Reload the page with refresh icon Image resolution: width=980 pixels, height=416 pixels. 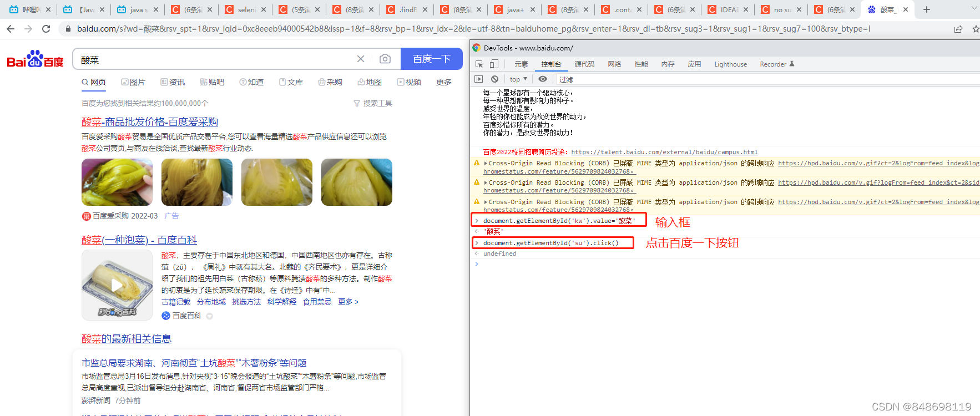46,28
